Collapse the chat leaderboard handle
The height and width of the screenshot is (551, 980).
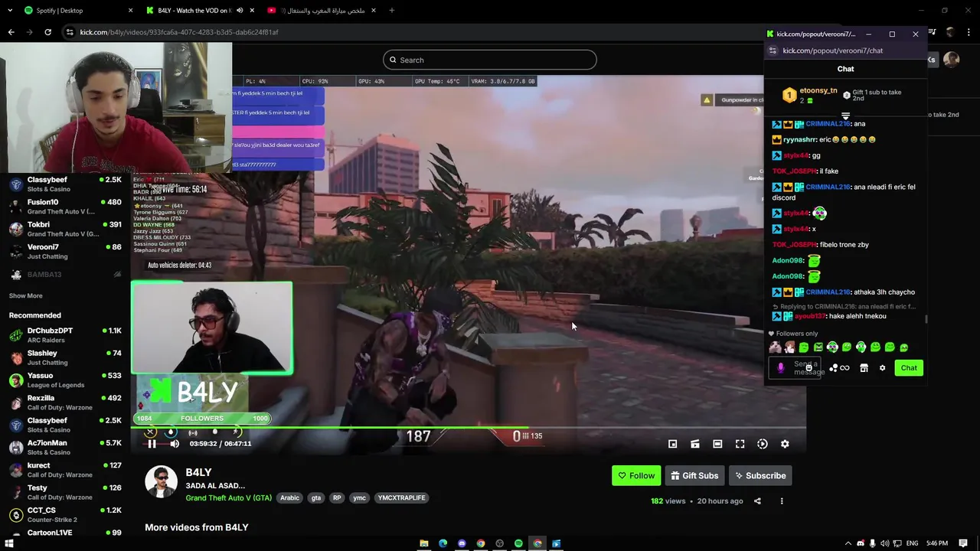point(845,116)
